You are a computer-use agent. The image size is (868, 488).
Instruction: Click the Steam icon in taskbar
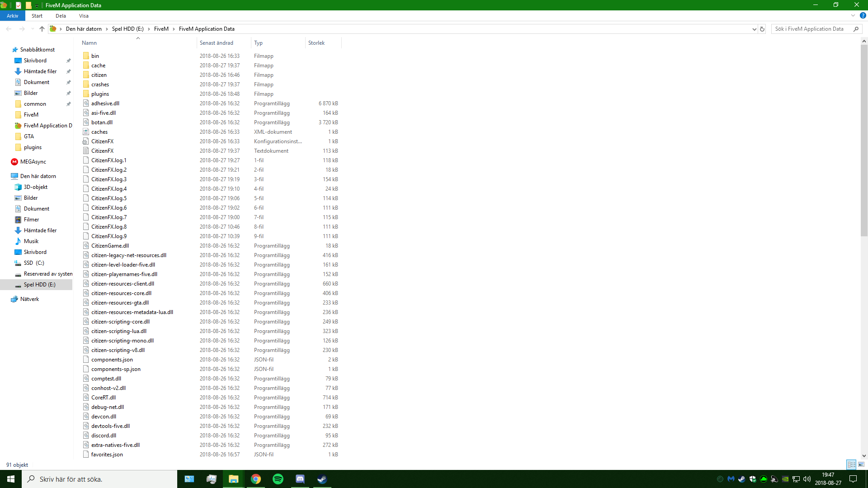(322, 479)
